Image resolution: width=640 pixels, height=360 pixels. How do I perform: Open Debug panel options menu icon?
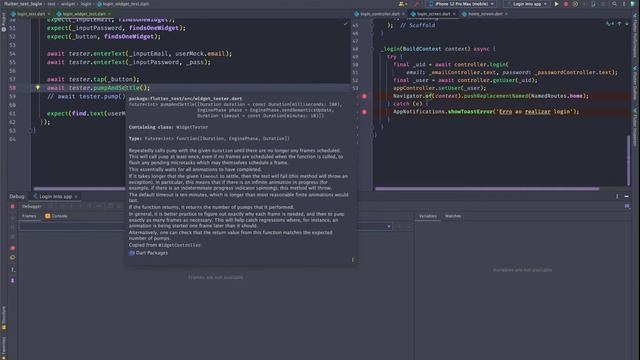click(x=617, y=196)
